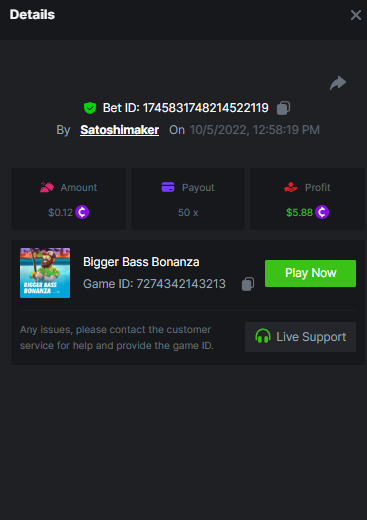
Task: Click the pink Amount icon
Action: (47, 187)
